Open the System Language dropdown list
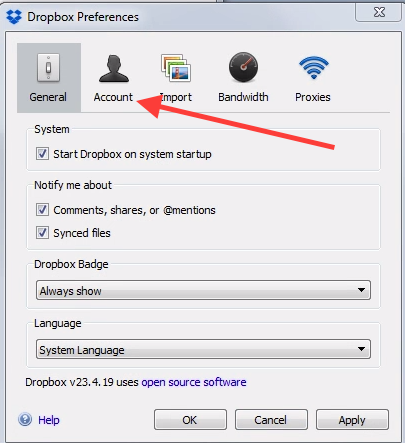405x443 pixels. (203, 349)
